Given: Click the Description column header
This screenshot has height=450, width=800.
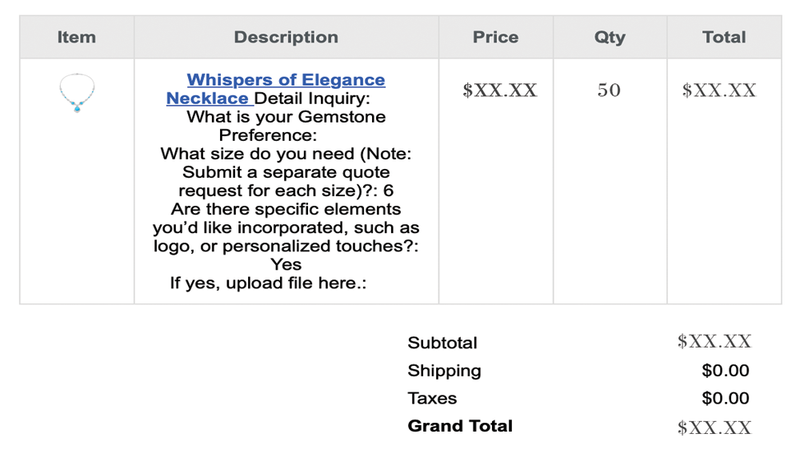Looking at the screenshot, I should coord(286,37).
